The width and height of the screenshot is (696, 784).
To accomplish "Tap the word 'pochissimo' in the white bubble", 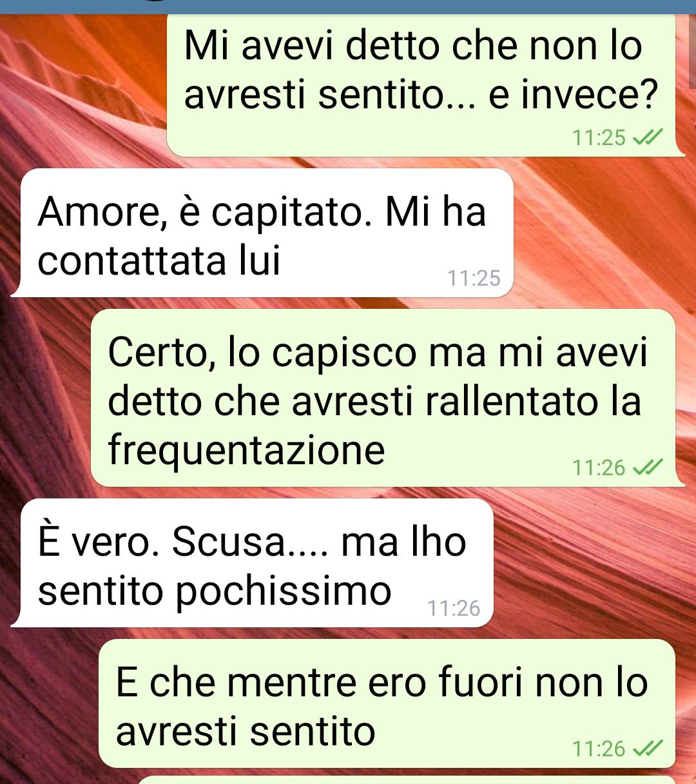I will point(284,591).
